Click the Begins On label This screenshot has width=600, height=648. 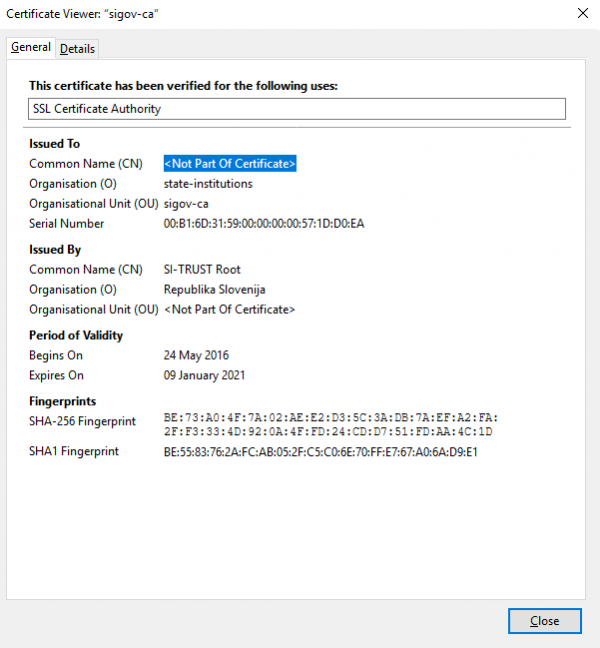pyautogui.click(x=56, y=355)
